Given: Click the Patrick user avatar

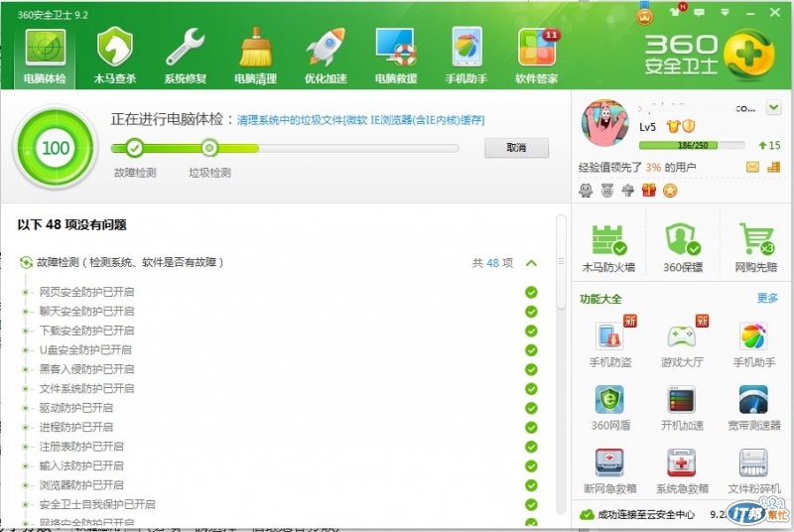Looking at the screenshot, I should pos(605,123).
